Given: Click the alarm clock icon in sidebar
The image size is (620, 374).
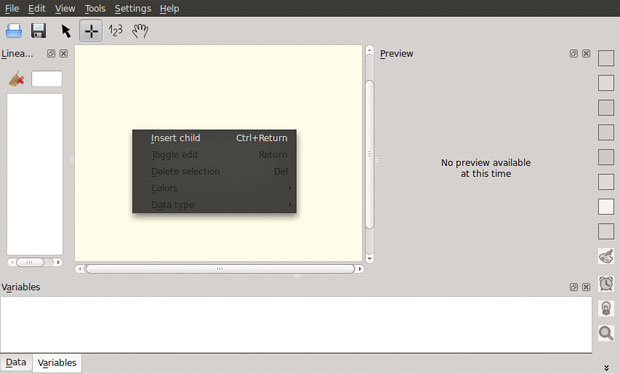Looking at the screenshot, I should click(606, 283).
